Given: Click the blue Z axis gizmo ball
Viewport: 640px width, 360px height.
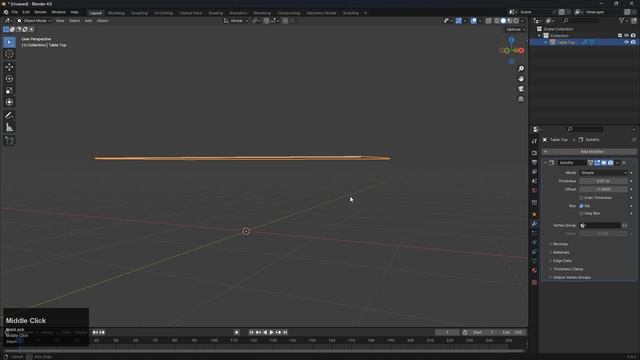Looking at the screenshot, I should click(x=511, y=40).
